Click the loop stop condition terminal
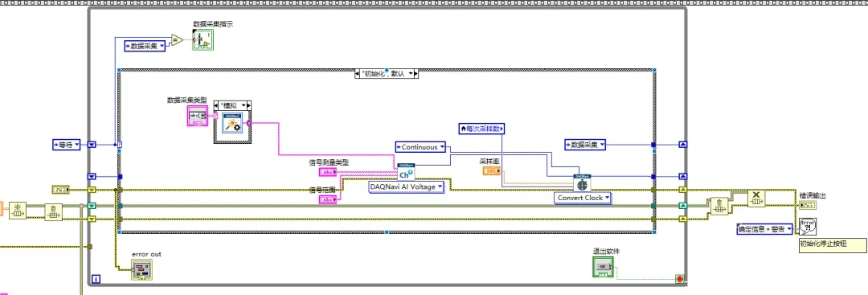The height and width of the screenshot is (295, 868). (678, 279)
